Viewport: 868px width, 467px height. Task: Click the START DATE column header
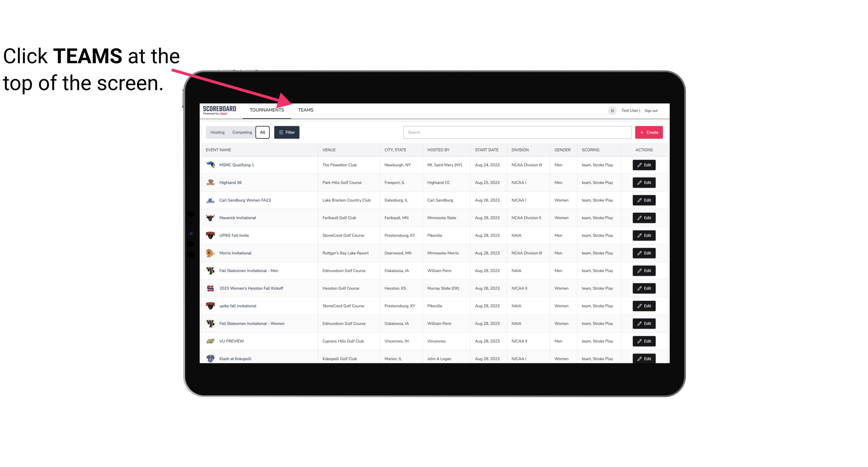[486, 149]
